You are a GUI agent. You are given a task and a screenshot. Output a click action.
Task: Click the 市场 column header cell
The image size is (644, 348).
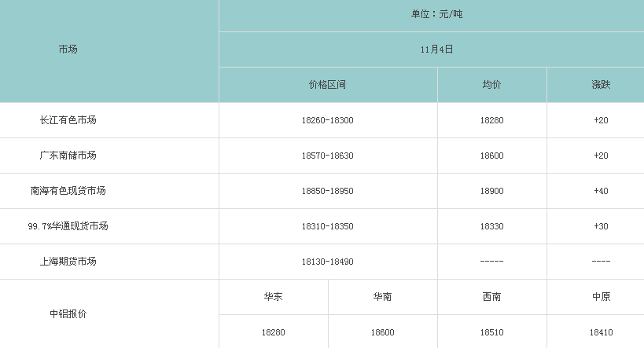tap(68, 49)
